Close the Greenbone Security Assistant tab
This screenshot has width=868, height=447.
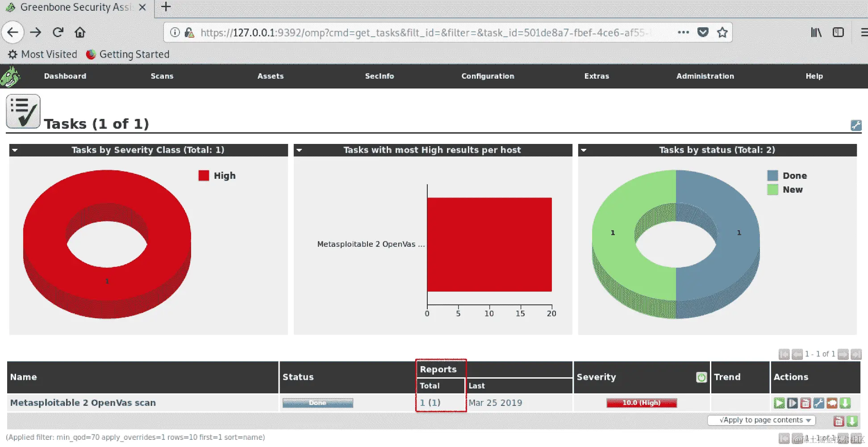(142, 7)
